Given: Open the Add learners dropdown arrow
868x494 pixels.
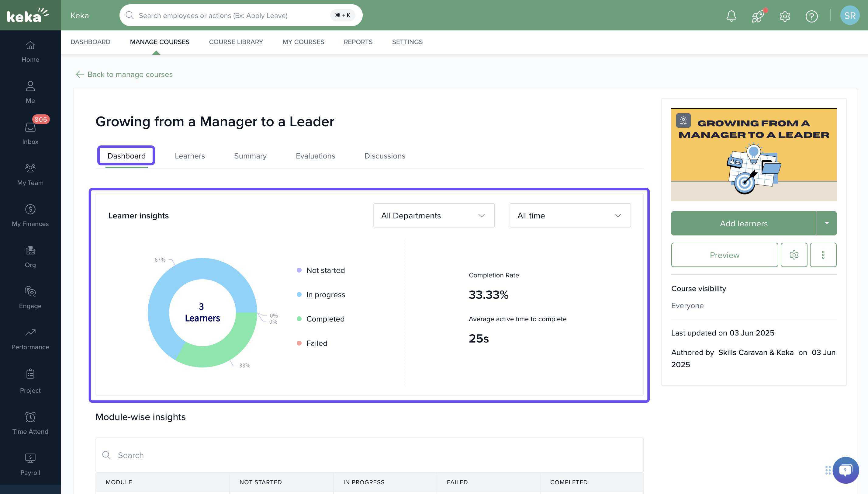Looking at the screenshot, I should [827, 223].
